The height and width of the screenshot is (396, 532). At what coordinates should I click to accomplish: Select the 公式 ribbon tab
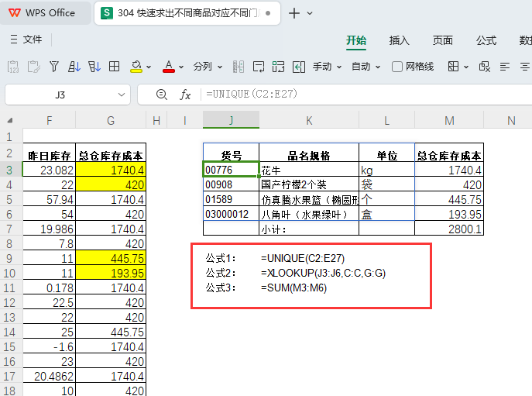pos(486,40)
